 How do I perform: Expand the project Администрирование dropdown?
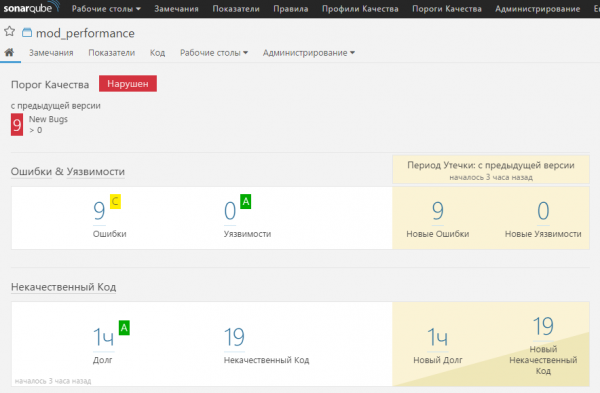click(x=308, y=53)
